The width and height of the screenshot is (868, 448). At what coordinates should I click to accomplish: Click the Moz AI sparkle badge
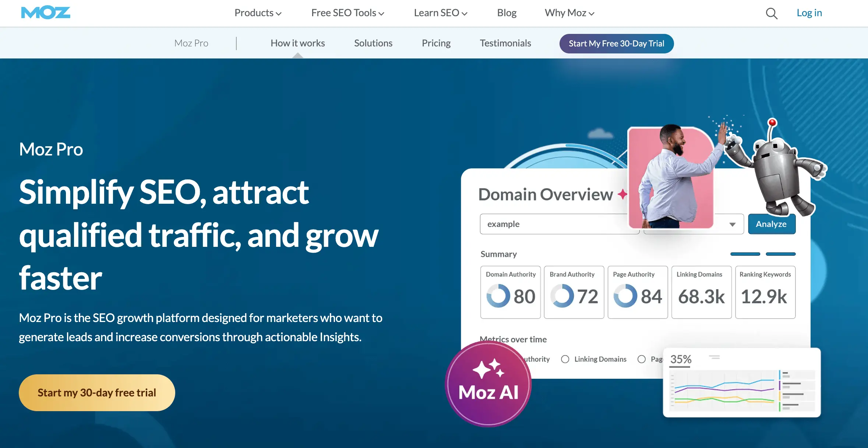(x=488, y=384)
